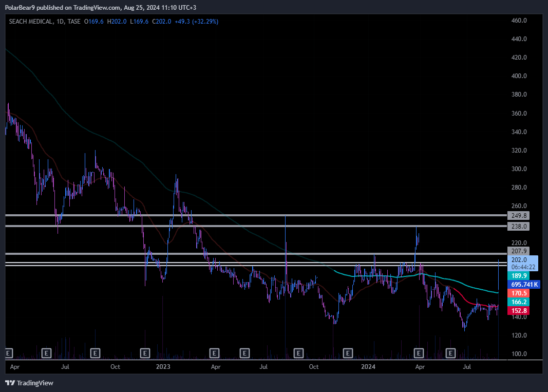Click the red 170.5 indicator label
Viewport: 548px width, 392px height.
click(x=519, y=293)
